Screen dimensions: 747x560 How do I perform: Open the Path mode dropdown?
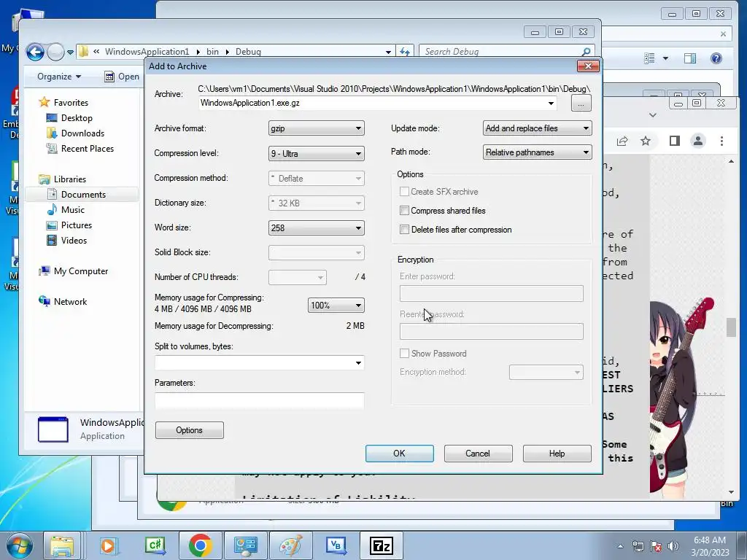click(538, 152)
